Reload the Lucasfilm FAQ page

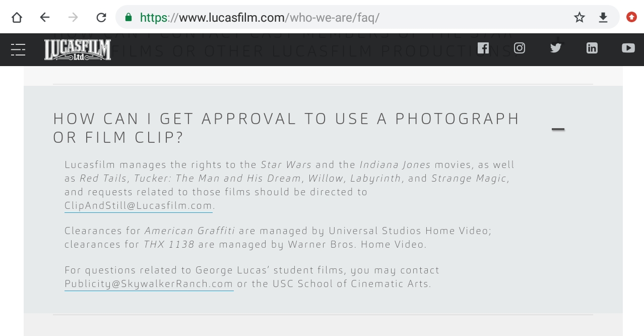(101, 18)
